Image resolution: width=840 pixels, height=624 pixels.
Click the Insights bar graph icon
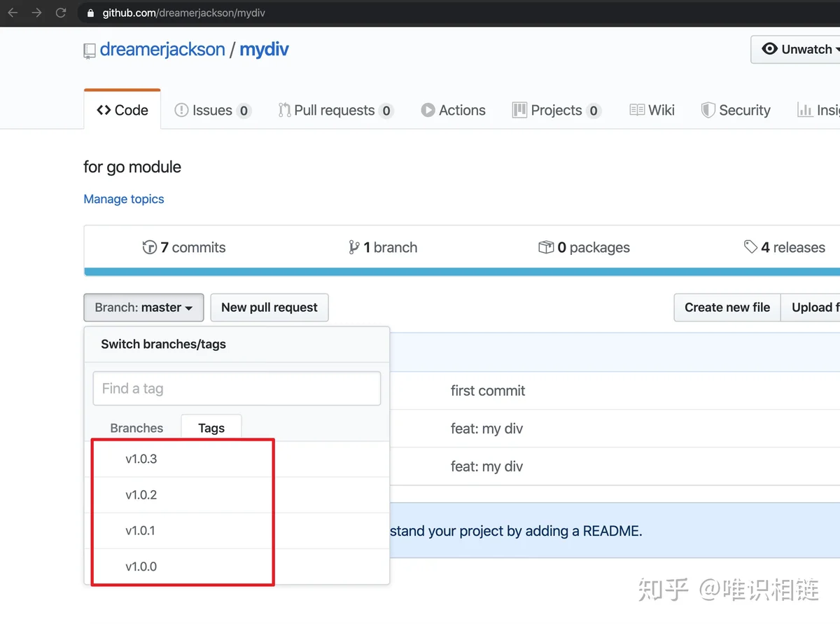point(805,110)
